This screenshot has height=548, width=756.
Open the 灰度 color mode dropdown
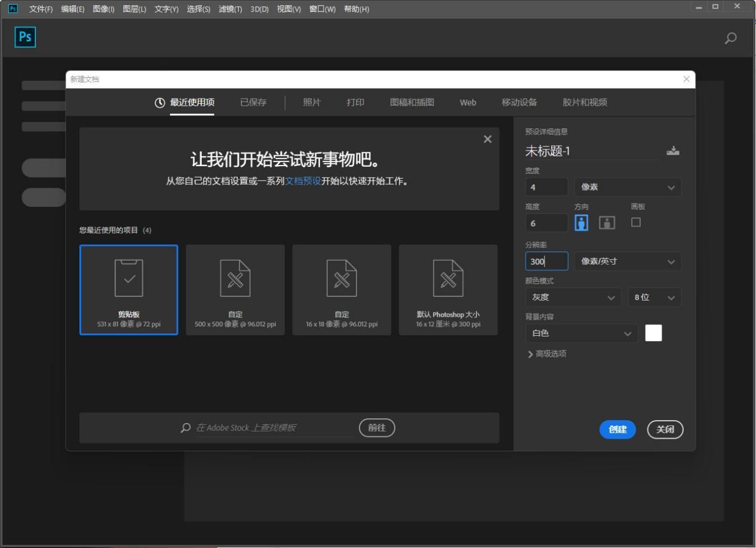(573, 298)
